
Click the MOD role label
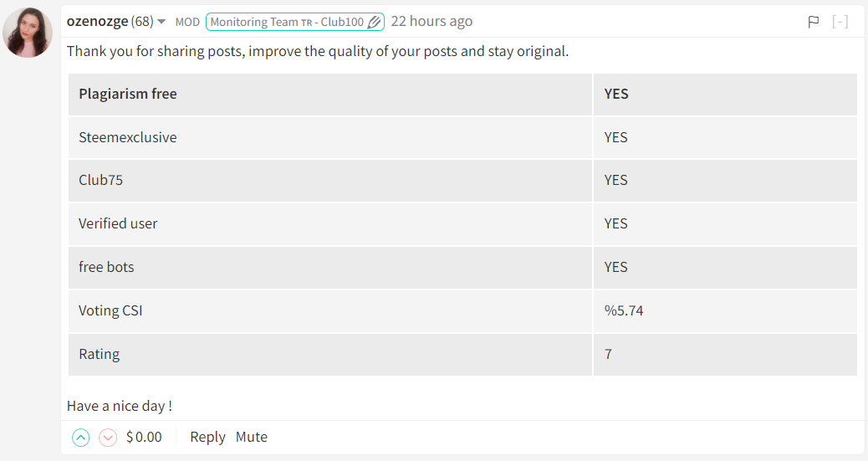(x=187, y=22)
